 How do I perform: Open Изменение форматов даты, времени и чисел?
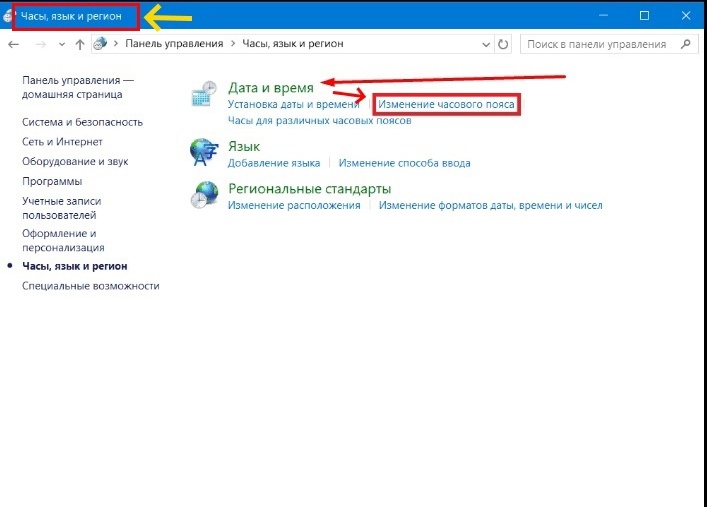tap(490, 205)
